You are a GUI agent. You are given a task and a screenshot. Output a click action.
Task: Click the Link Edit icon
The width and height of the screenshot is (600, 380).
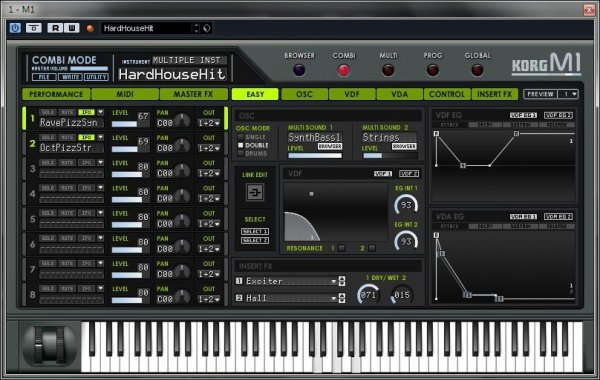[255, 192]
